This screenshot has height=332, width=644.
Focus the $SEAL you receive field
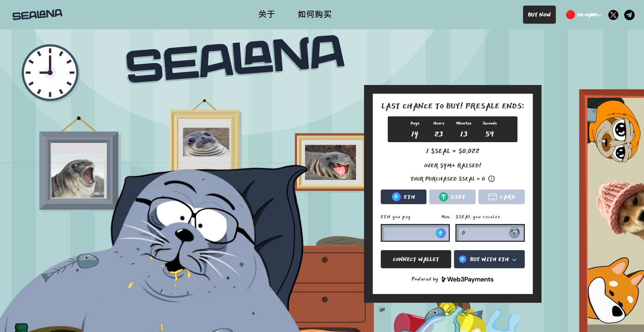tap(490, 233)
